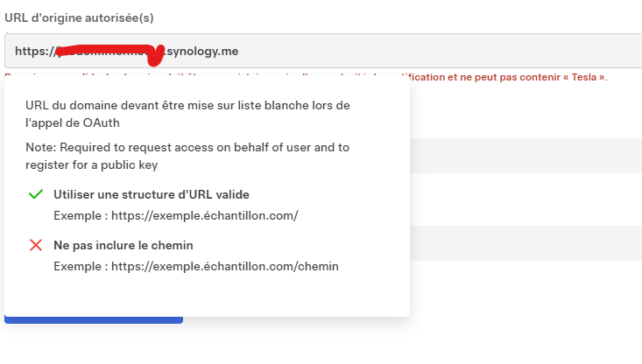Image resolution: width=642 pixels, height=364 pixels.
Task: Click the "URL du domaine devant être" description
Action: pyautogui.click(x=187, y=105)
